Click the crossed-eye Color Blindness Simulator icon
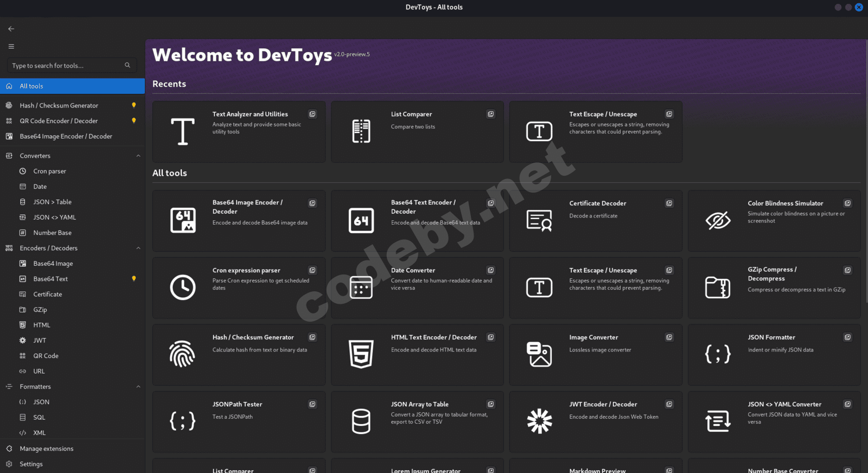This screenshot has height=473, width=868. click(718, 220)
